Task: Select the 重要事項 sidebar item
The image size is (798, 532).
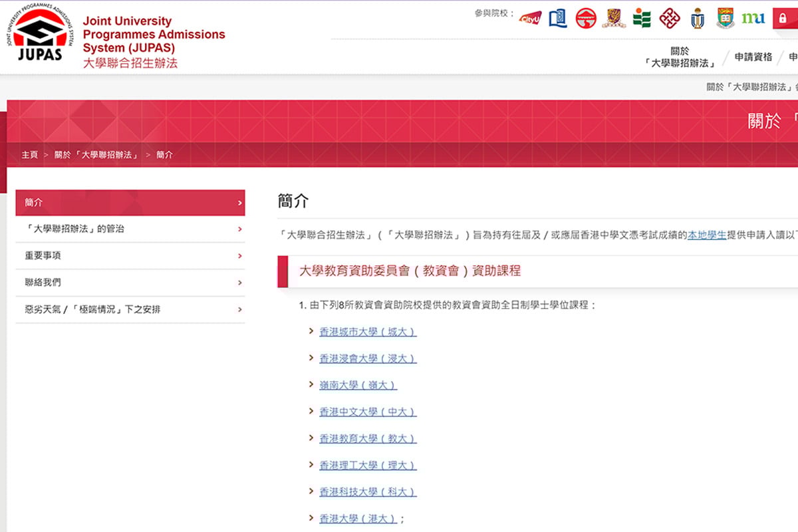Action: 130,256
